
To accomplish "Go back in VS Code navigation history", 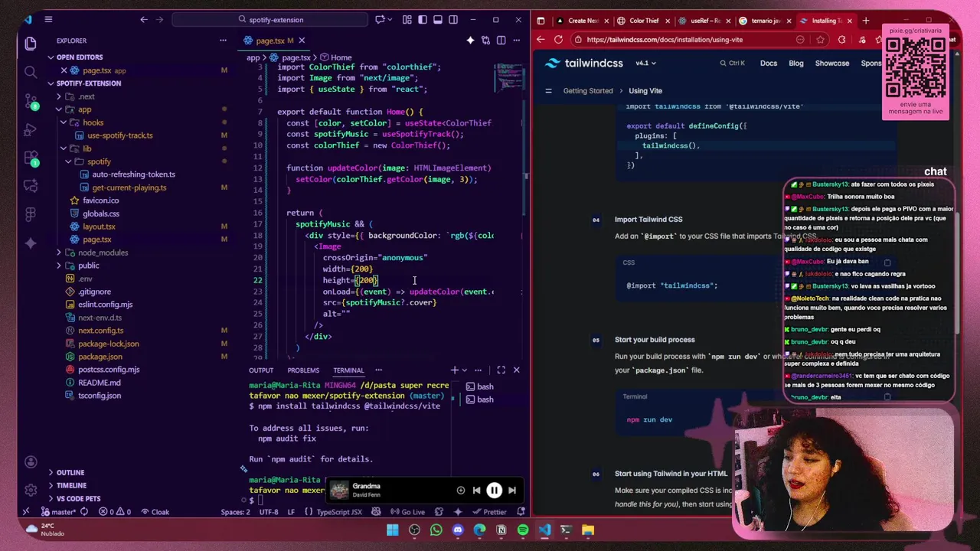I will [x=144, y=20].
